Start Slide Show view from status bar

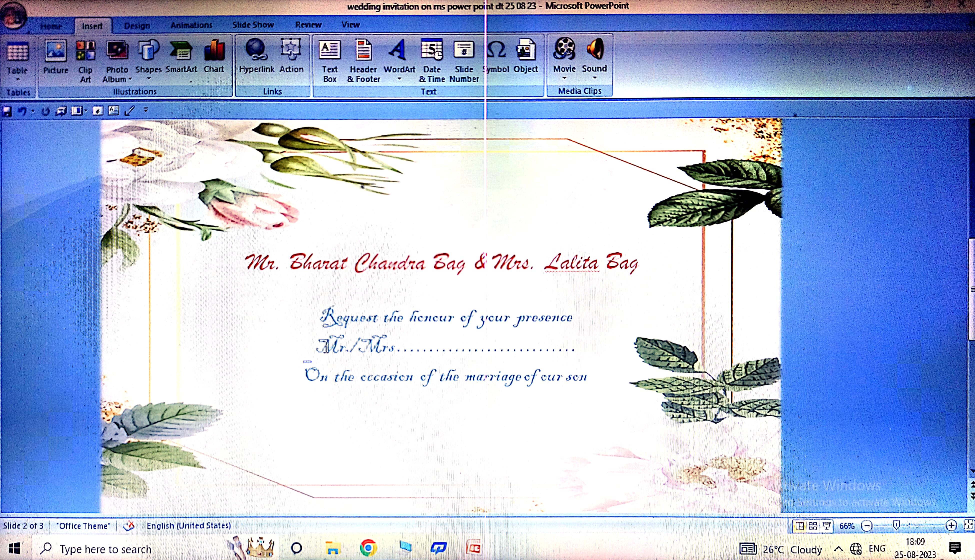click(x=826, y=526)
